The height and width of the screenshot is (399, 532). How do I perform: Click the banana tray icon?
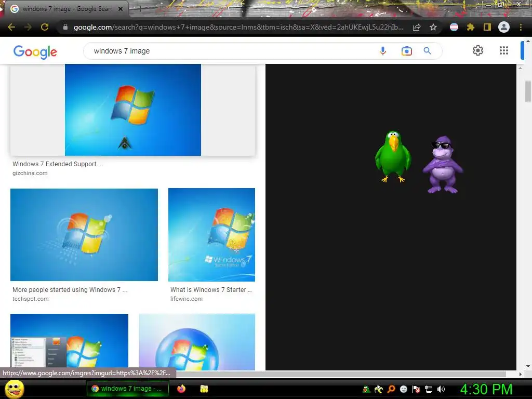(x=379, y=389)
